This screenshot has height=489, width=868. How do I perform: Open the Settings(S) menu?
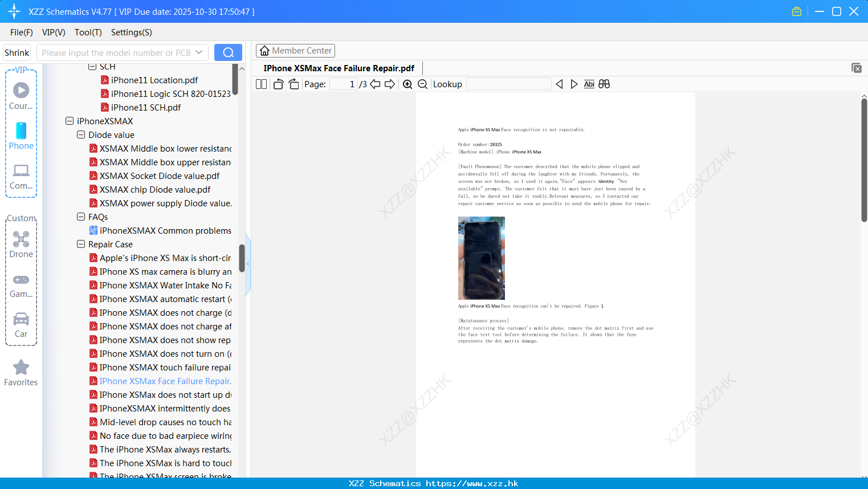(x=132, y=32)
